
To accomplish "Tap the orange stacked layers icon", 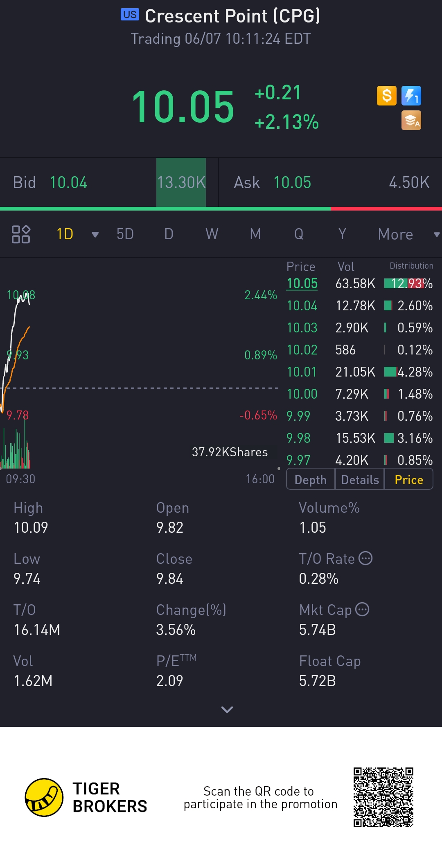I will (411, 121).
